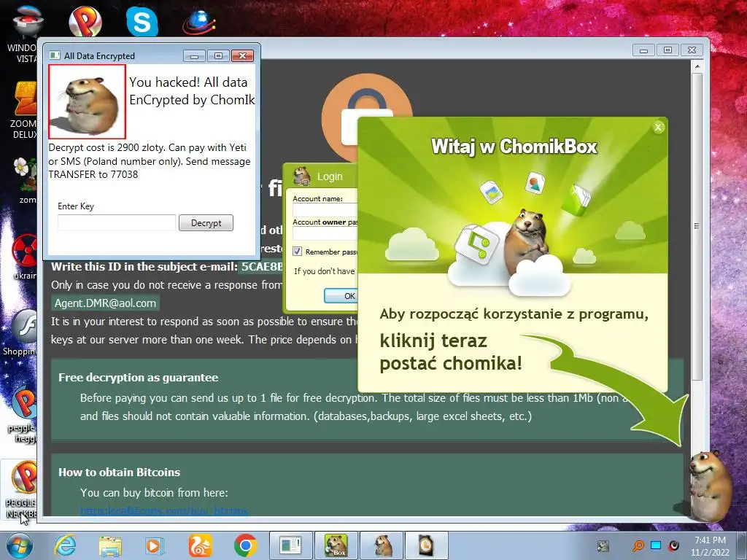Minimize the All Data Encrypted window

[194, 56]
